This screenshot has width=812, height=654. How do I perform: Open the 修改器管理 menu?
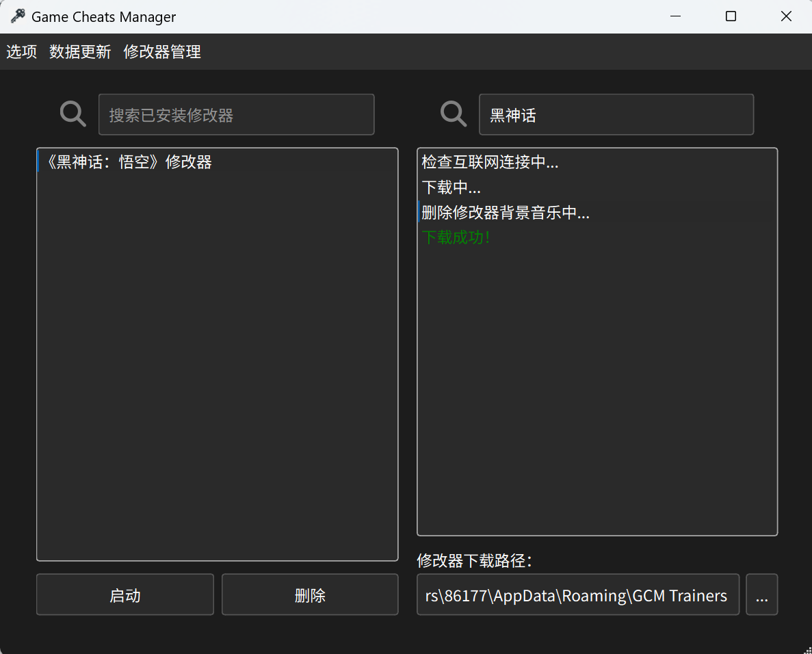pos(161,51)
